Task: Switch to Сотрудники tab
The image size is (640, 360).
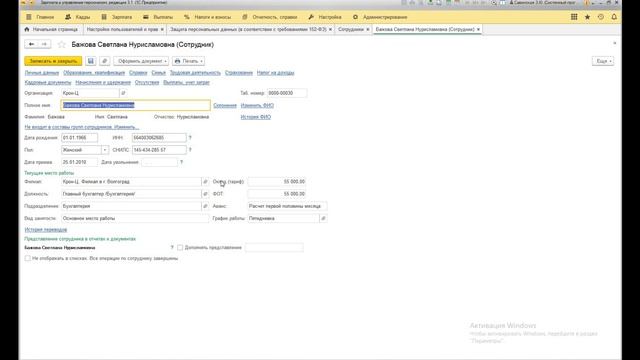Action: (351, 29)
